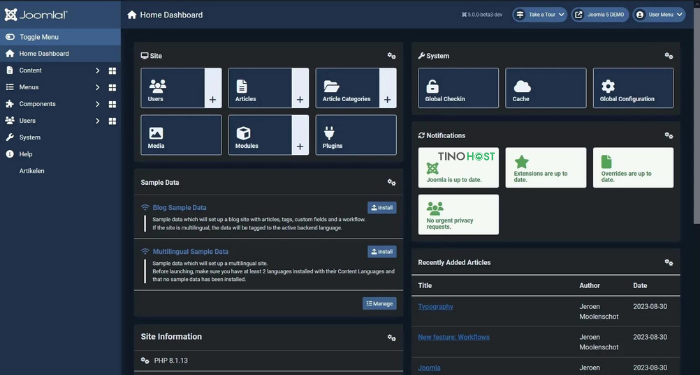Open Notifications module settings gear
Screen dimensions: 700x375
click(x=669, y=135)
